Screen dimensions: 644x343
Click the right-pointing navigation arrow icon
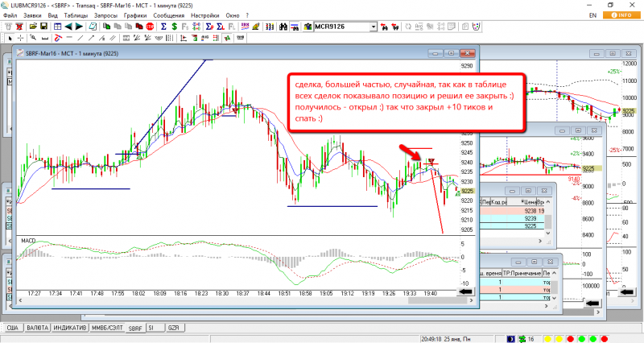[x=79, y=27]
